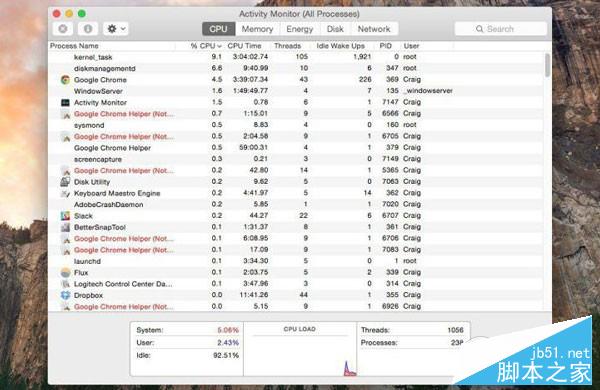
Task: Open the Inspect process info button
Action: (x=88, y=29)
